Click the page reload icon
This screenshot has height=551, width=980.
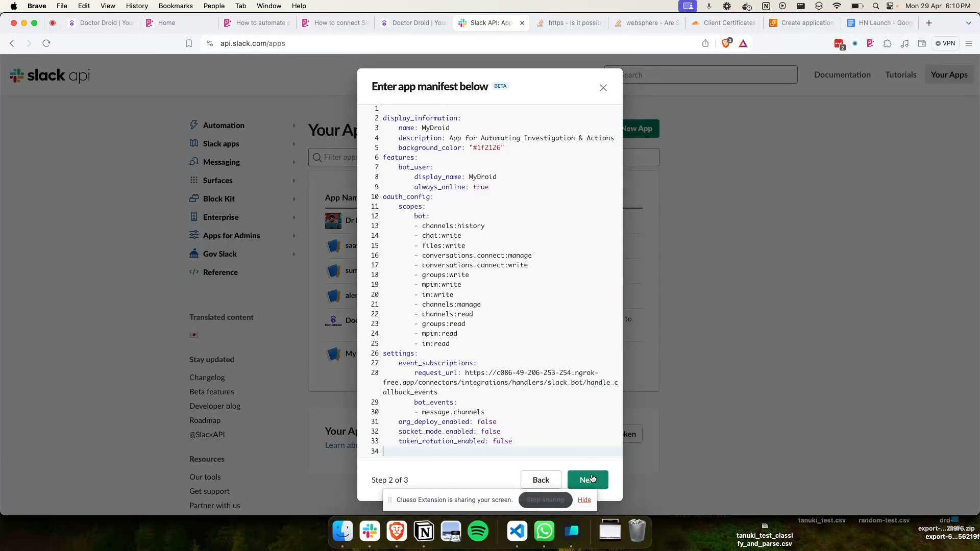pyautogui.click(x=46, y=43)
